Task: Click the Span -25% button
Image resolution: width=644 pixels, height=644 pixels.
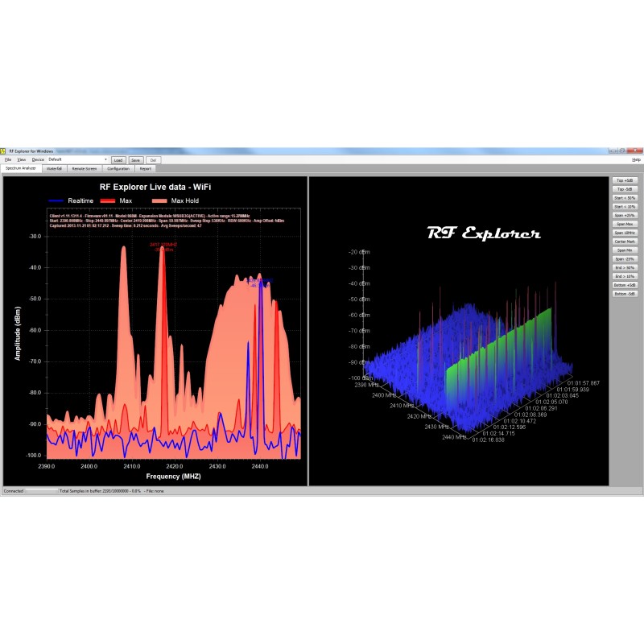Action: coord(625,259)
